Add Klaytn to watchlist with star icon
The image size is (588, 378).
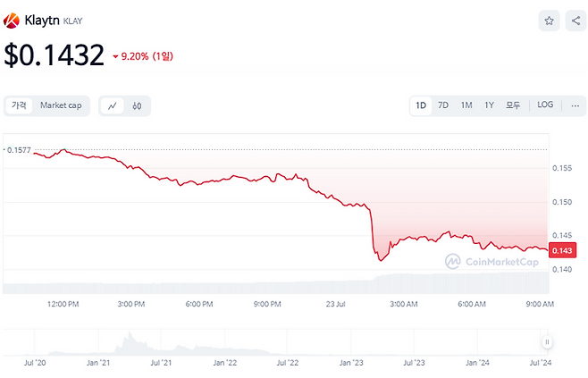pos(550,21)
